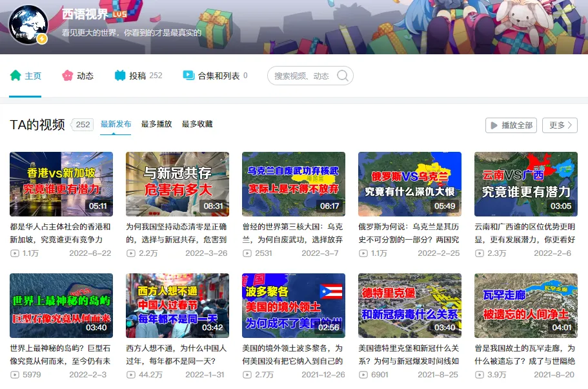Open the 波多黎各 video thumbnail
588x389 pixels.
pos(294,305)
